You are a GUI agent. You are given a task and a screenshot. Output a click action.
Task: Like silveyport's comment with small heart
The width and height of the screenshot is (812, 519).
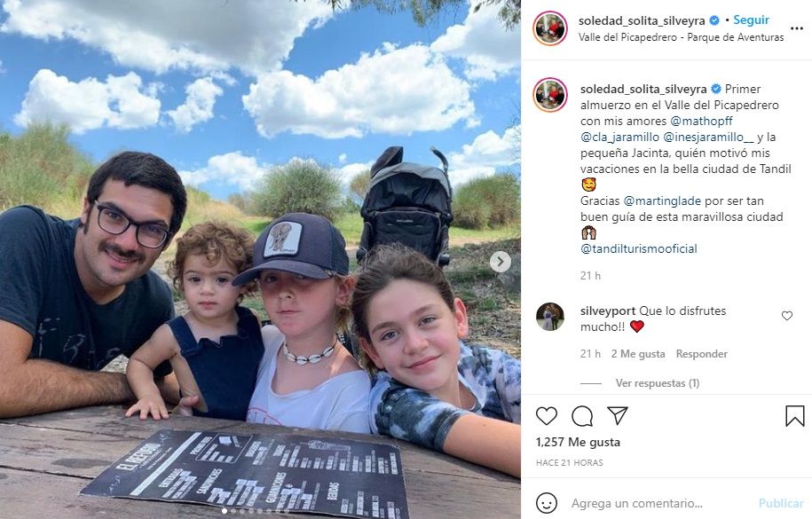(786, 316)
